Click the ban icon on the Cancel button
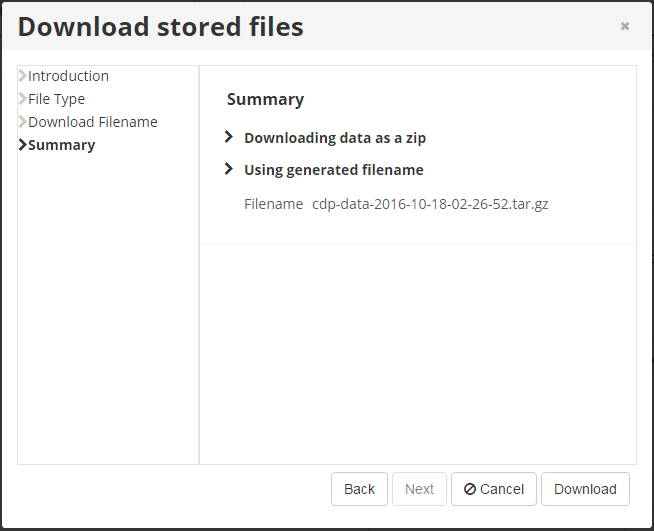Image resolution: width=654 pixels, height=531 pixels. (470, 489)
